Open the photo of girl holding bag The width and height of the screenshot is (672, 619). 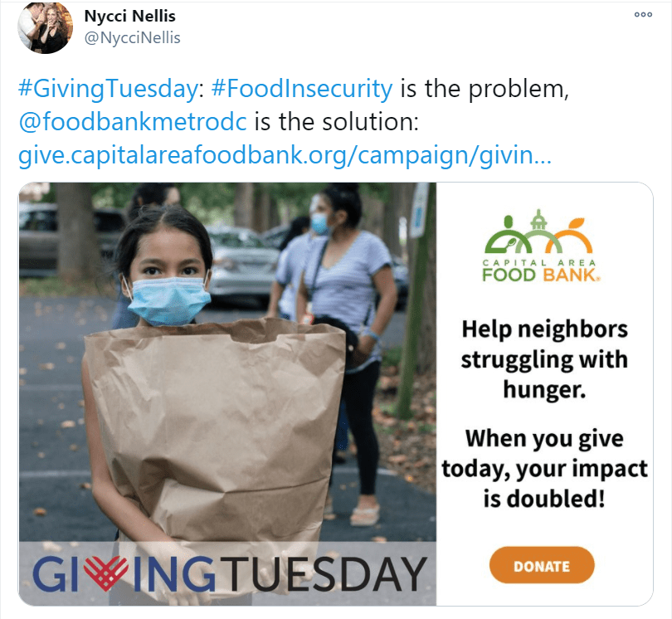[227, 393]
